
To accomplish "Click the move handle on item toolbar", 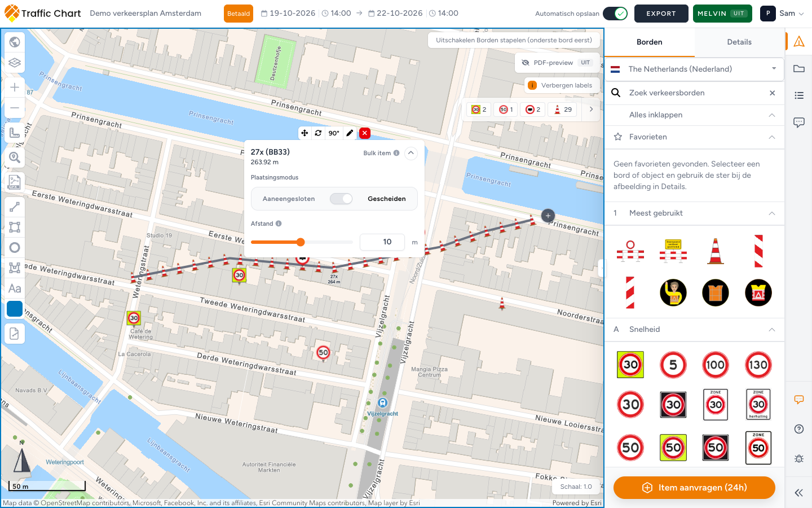I will [x=304, y=133].
